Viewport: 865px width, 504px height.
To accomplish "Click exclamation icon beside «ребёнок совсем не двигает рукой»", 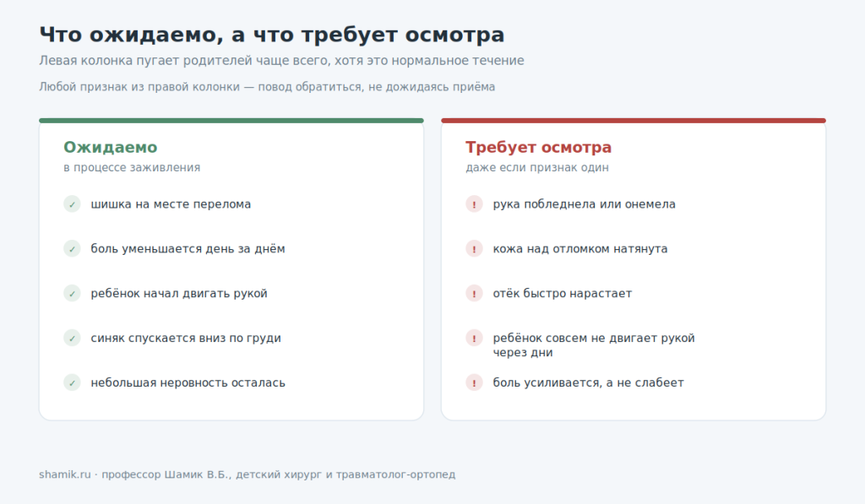I will coord(474,338).
